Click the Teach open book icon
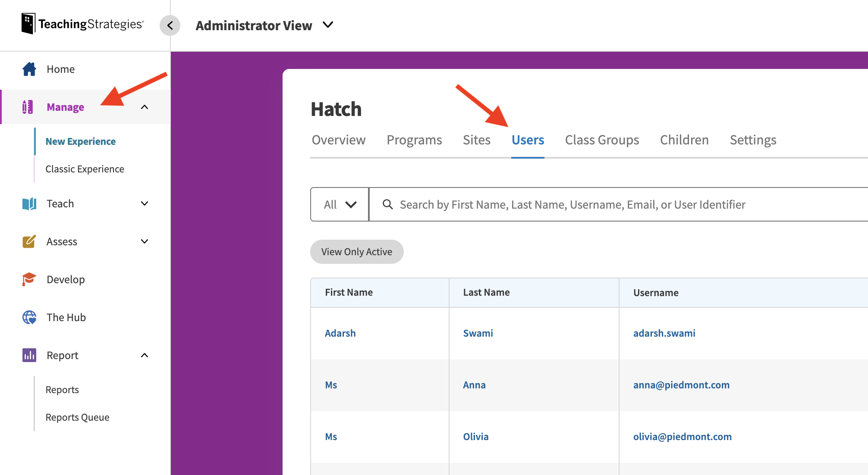Image resolution: width=868 pixels, height=475 pixels. point(29,203)
